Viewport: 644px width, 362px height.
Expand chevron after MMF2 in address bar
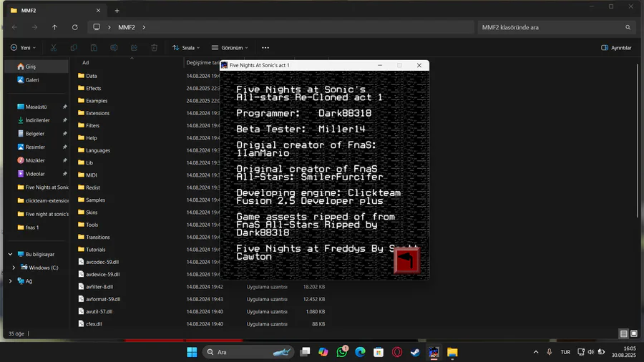pyautogui.click(x=144, y=27)
